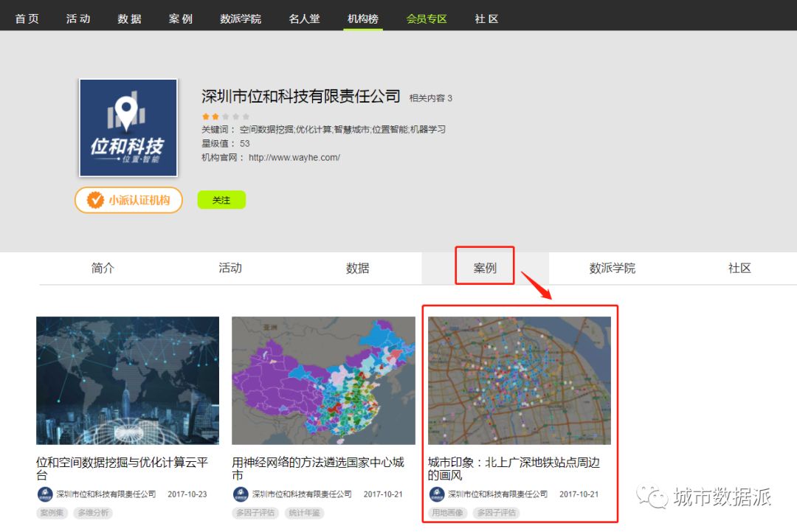Screen dimensions: 797x532
Task: Click the 小派认证机构 certification badge
Action: tap(128, 200)
